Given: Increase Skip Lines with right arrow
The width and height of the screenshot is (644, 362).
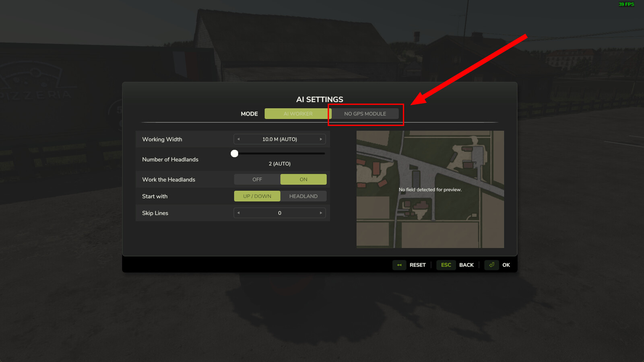Looking at the screenshot, I should click(x=321, y=213).
